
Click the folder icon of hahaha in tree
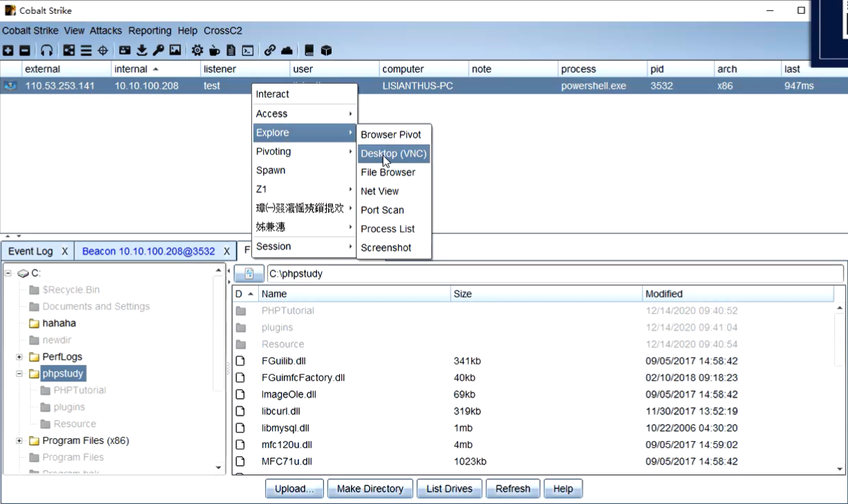[34, 323]
